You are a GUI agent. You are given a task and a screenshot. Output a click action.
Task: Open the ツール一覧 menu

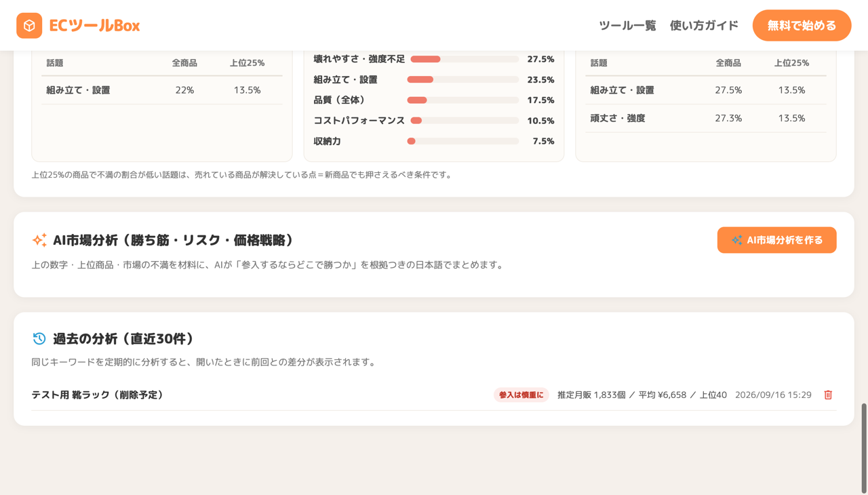627,26
